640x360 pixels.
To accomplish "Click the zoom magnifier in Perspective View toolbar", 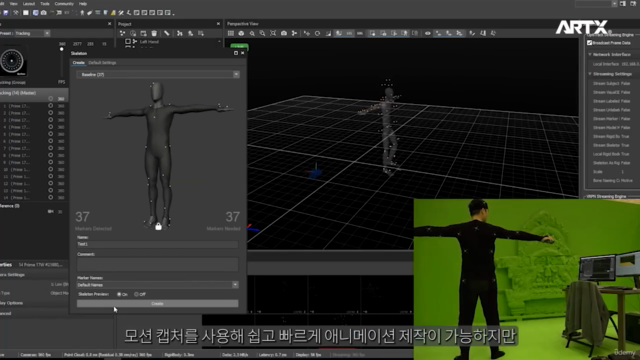I will (252, 33).
